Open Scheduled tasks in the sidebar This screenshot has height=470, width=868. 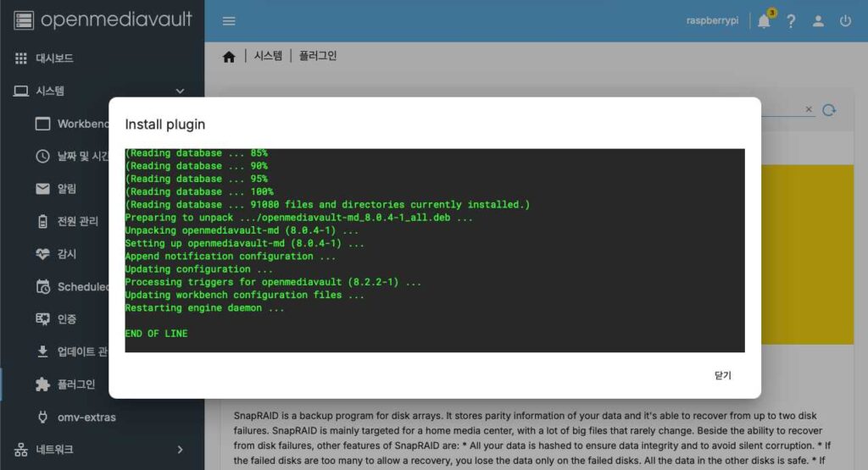[x=83, y=287]
